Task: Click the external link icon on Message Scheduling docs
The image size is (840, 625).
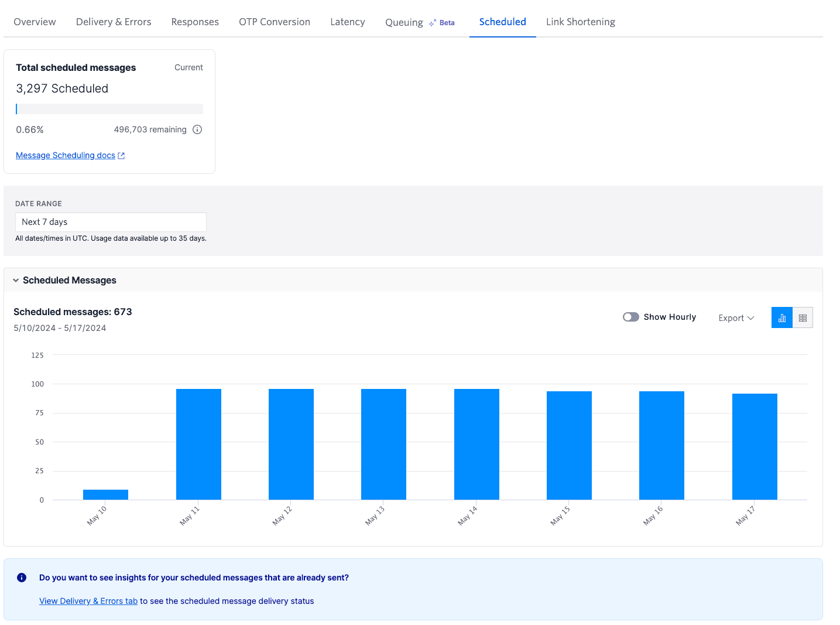Action: [x=121, y=155]
